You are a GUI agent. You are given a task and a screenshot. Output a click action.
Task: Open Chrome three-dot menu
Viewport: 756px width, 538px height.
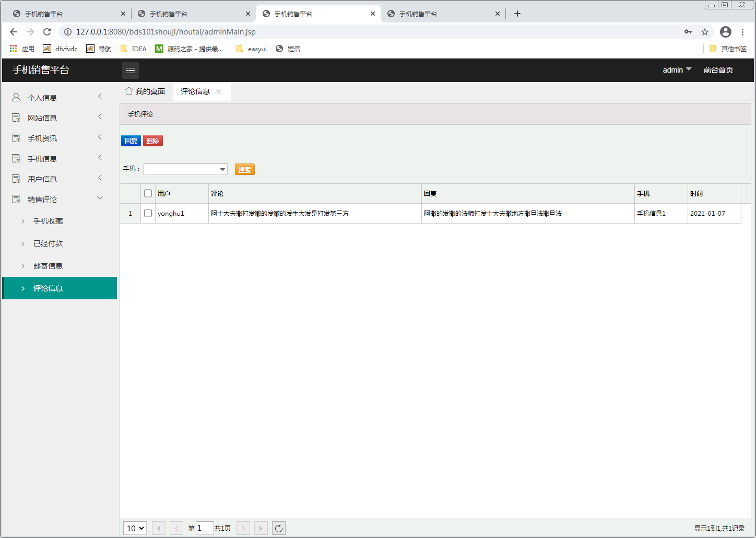coord(742,32)
